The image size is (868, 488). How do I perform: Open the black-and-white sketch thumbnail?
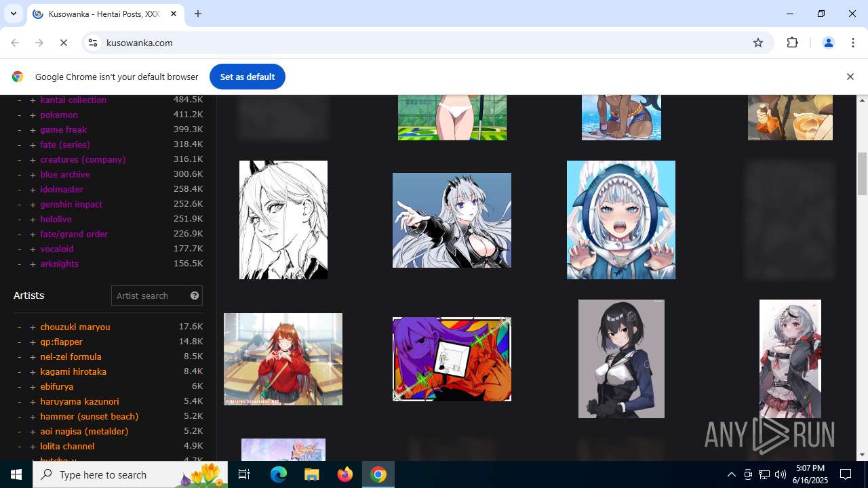[x=283, y=220]
